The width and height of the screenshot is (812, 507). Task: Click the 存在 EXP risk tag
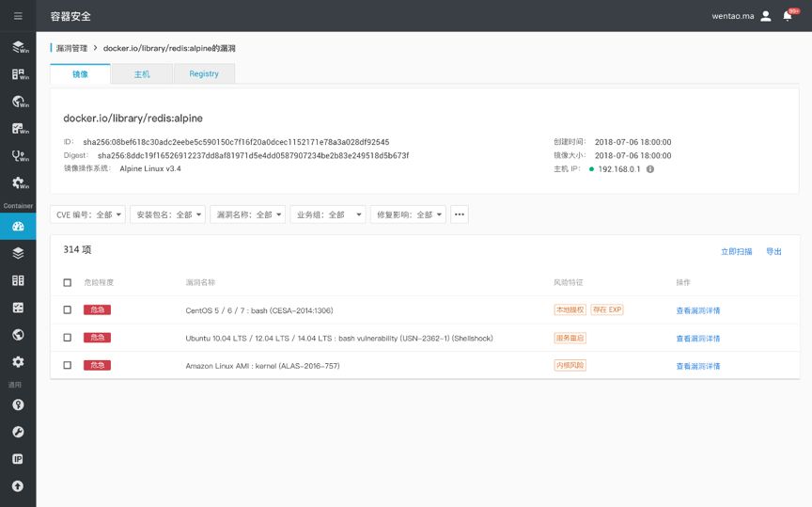click(607, 309)
